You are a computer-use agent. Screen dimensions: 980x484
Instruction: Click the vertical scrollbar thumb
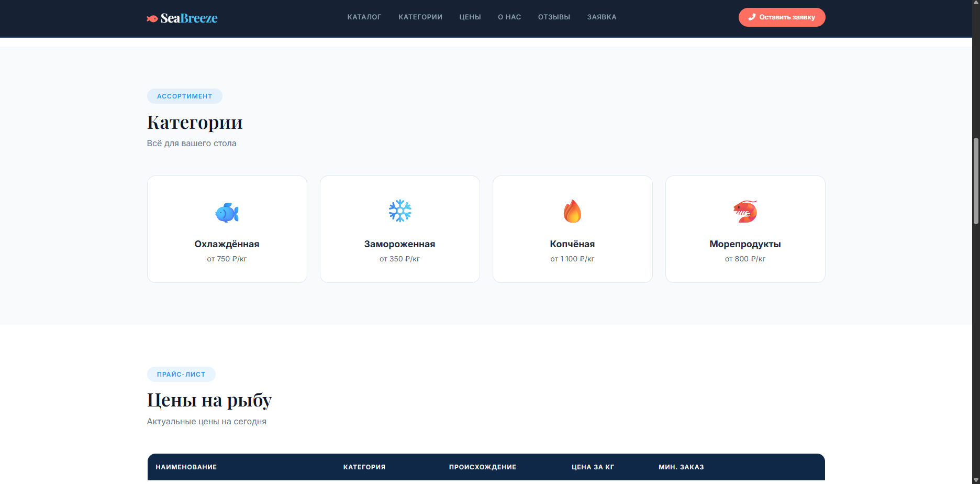click(x=976, y=181)
